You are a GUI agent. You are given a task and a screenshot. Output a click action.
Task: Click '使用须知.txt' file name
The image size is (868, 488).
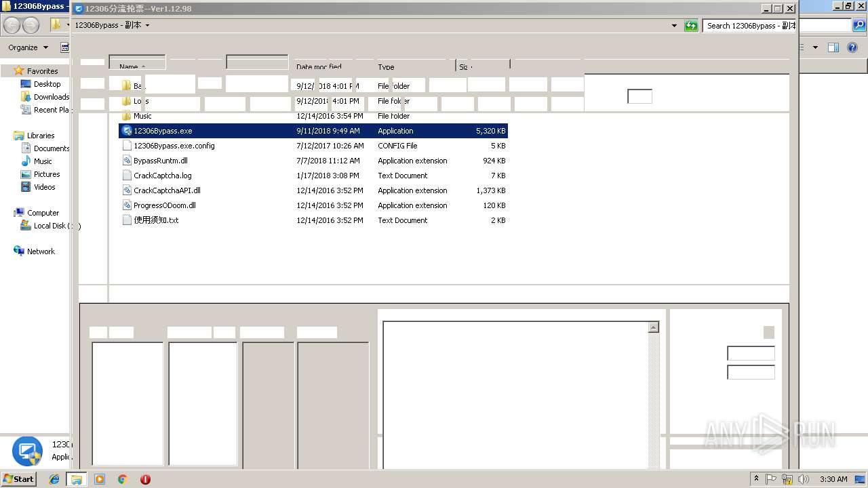(156, 220)
